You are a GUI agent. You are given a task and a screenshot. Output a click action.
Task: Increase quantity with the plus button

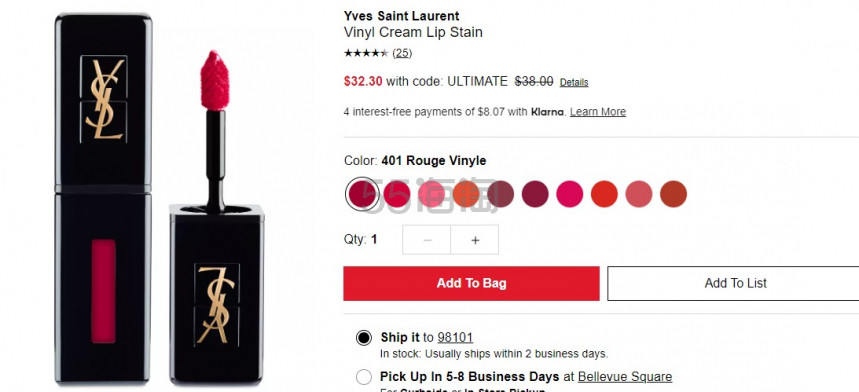[475, 240]
